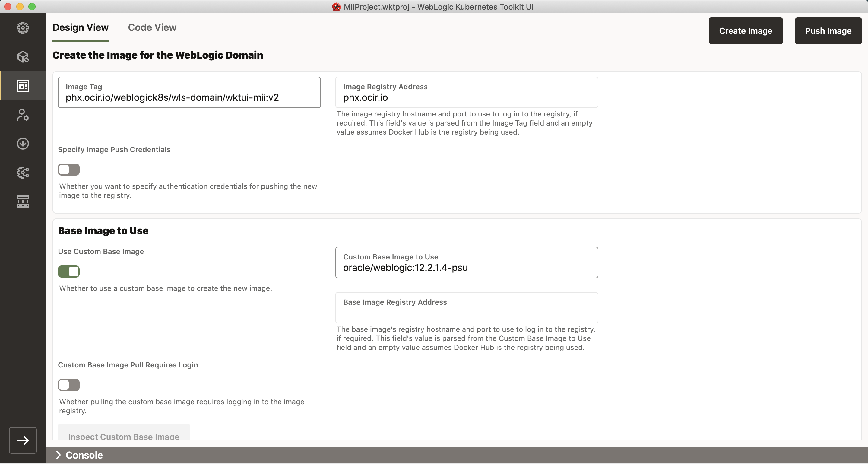Click into the Image Tag field
This screenshot has height=464, width=868.
[x=189, y=97]
